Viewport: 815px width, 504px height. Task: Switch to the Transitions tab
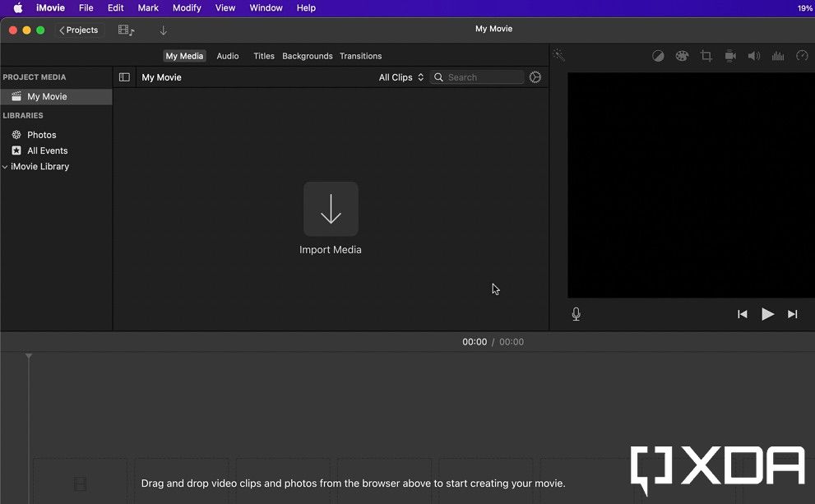360,56
